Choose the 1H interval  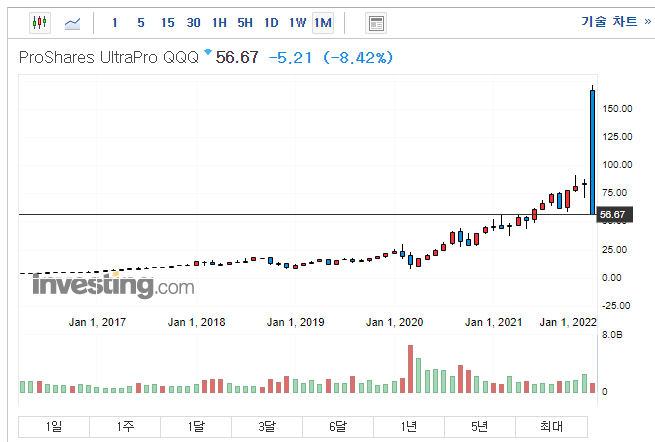point(219,23)
